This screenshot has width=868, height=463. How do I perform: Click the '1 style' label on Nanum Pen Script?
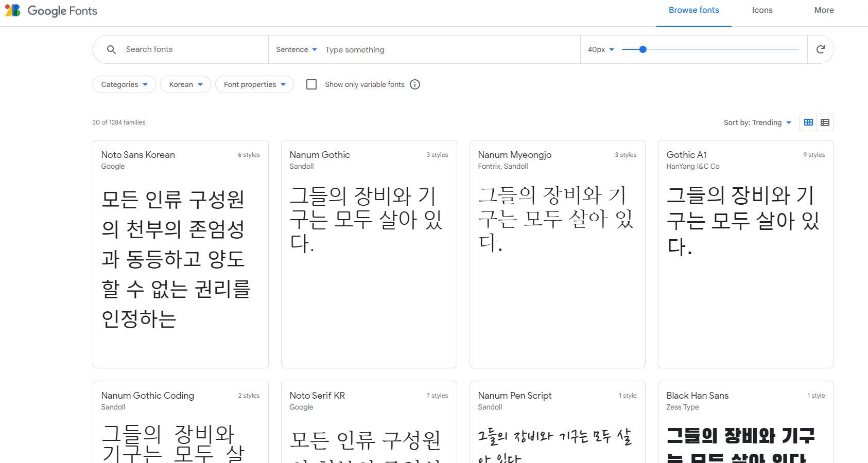pos(628,396)
